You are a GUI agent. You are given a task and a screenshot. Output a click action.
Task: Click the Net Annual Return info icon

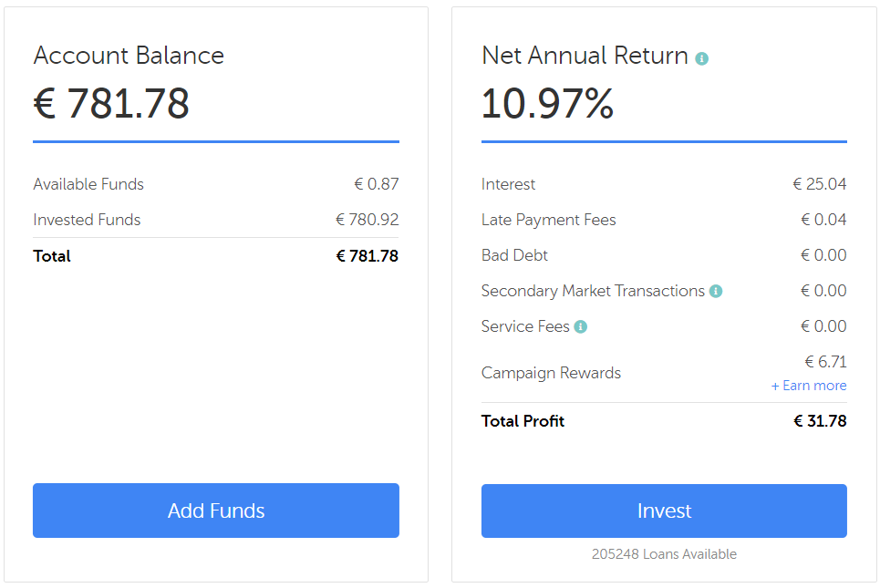701,58
